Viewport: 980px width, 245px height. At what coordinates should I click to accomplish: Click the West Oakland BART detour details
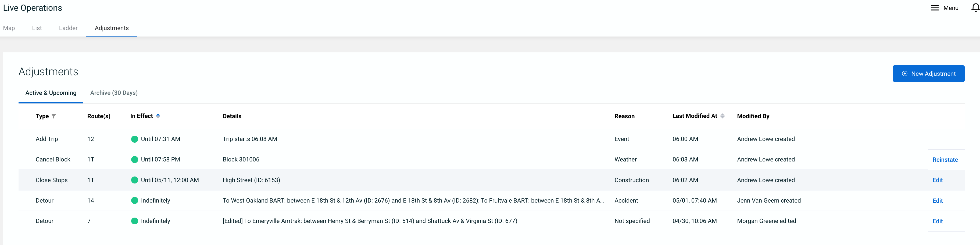point(413,201)
